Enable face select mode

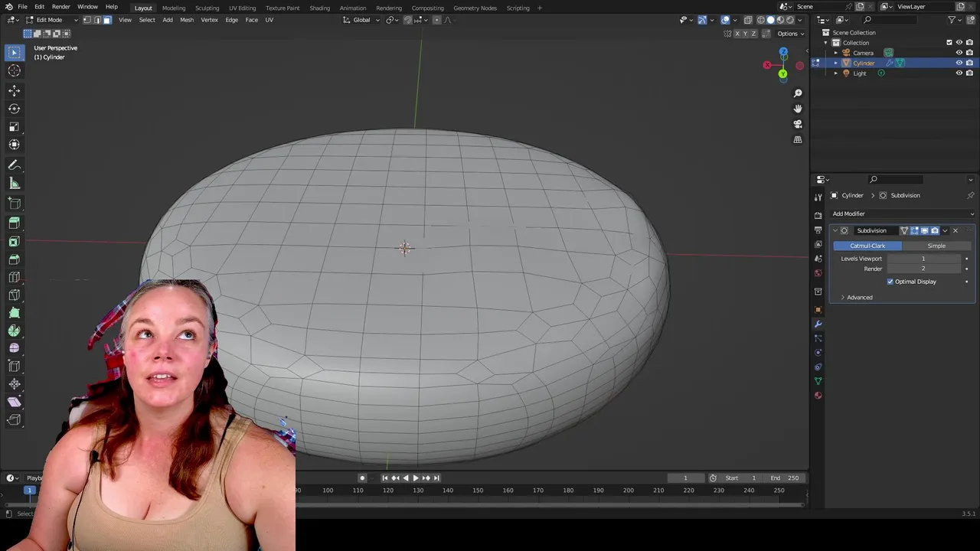(x=106, y=20)
